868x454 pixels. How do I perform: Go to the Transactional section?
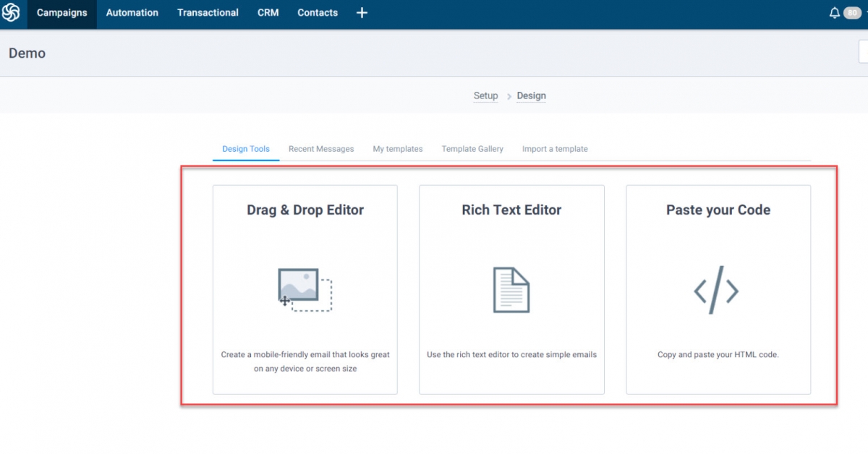pyautogui.click(x=208, y=13)
